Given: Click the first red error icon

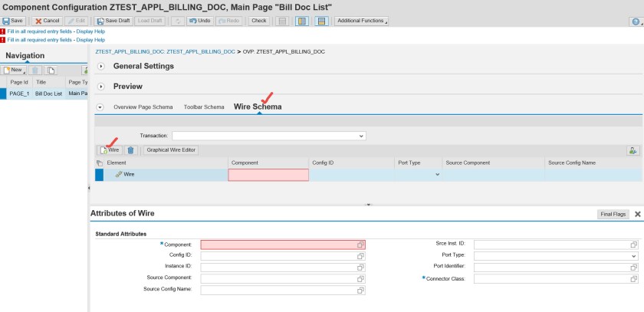Looking at the screenshot, I should pyautogui.click(x=3, y=31).
